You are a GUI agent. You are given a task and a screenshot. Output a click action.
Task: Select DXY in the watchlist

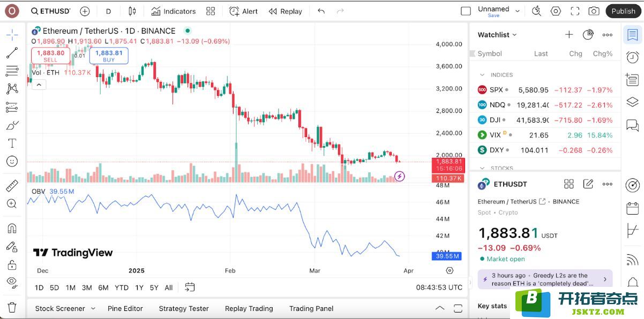pos(545,150)
